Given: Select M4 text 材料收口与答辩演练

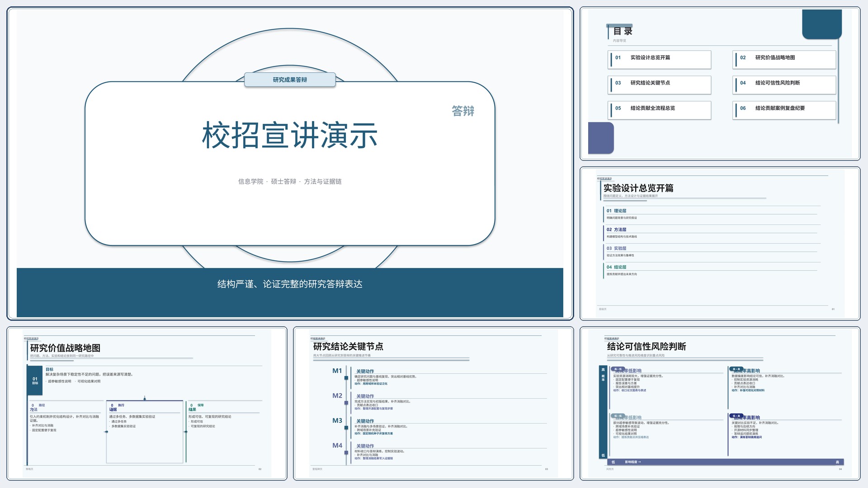Looking at the screenshot, I should click(x=368, y=451).
